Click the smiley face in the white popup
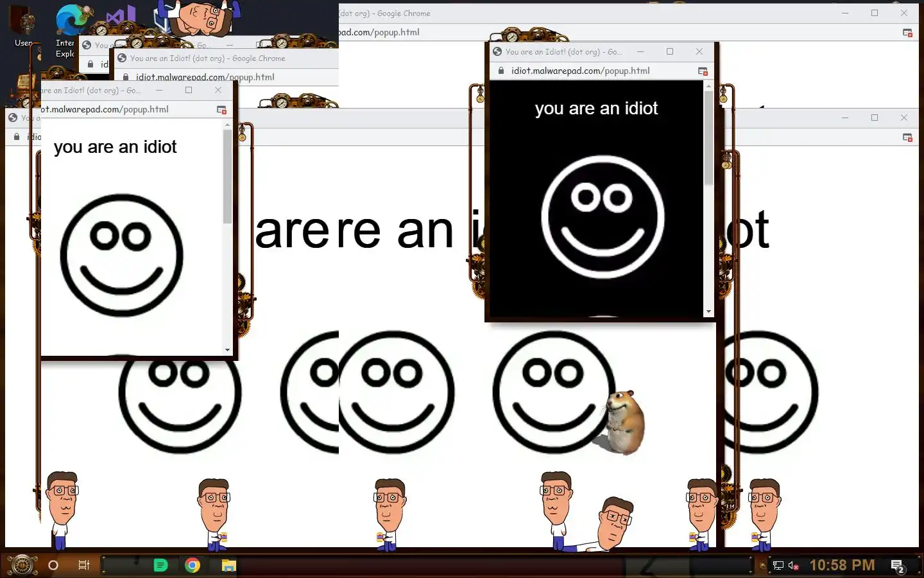This screenshot has width=924, height=578. [x=121, y=255]
